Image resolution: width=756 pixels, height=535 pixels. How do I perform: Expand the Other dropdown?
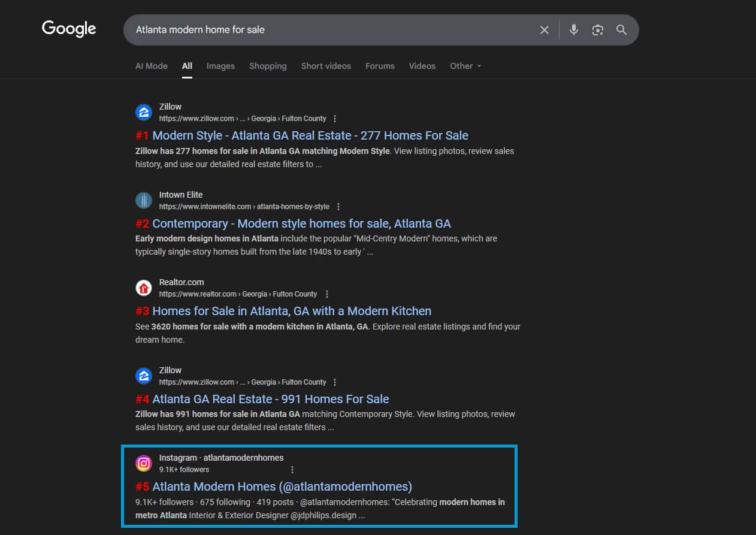coord(465,66)
